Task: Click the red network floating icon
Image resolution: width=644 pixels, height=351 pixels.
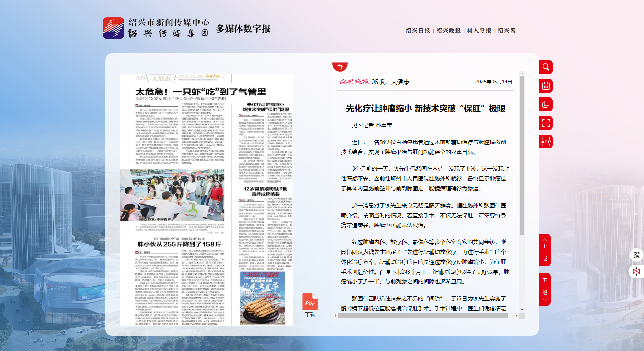Action: (636, 271)
